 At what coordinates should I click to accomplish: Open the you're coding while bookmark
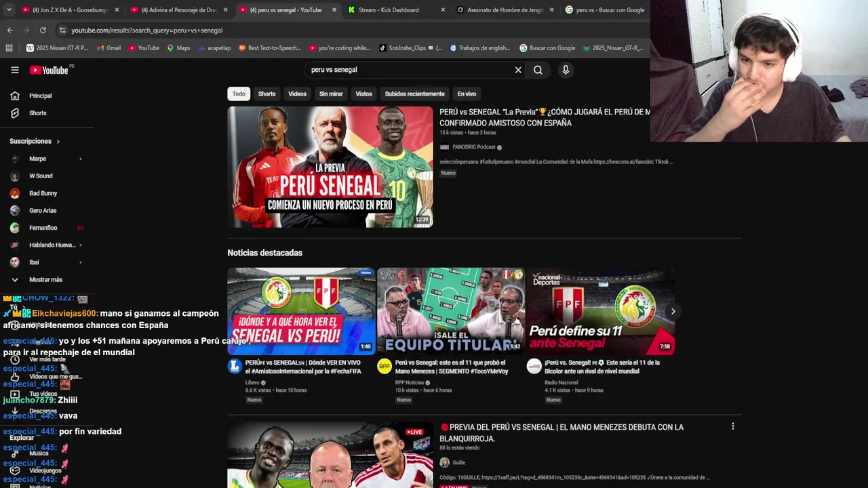click(x=339, y=48)
